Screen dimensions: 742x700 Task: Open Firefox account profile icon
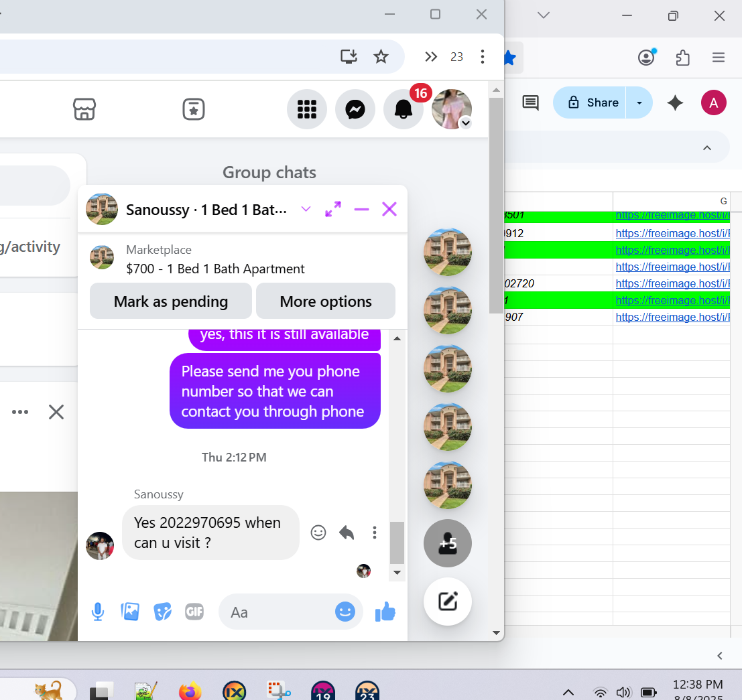click(646, 58)
